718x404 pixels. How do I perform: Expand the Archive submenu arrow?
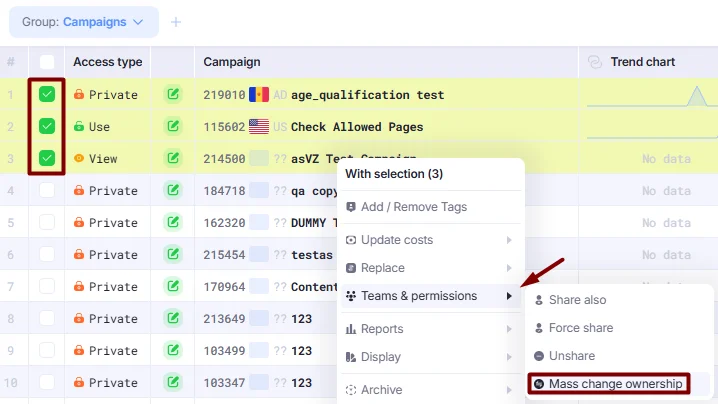click(x=509, y=390)
